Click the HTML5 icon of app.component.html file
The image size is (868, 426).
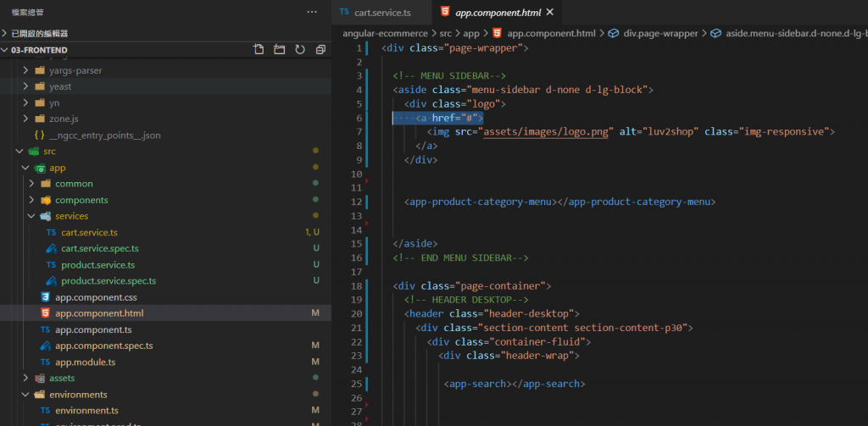[x=46, y=313]
